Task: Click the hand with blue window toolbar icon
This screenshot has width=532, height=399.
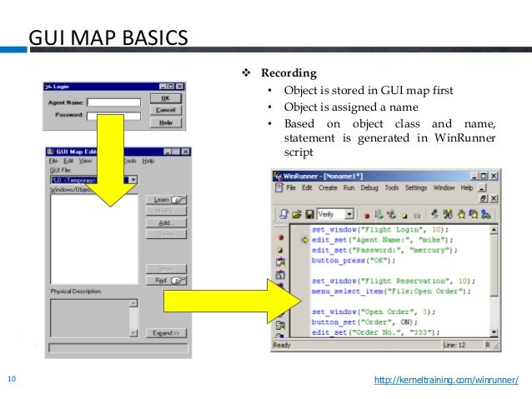Action: [x=473, y=214]
